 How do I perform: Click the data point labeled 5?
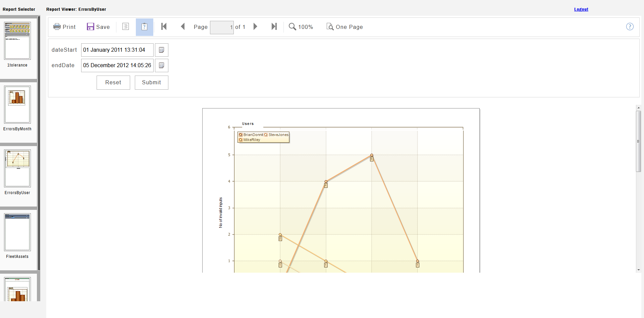click(x=372, y=155)
